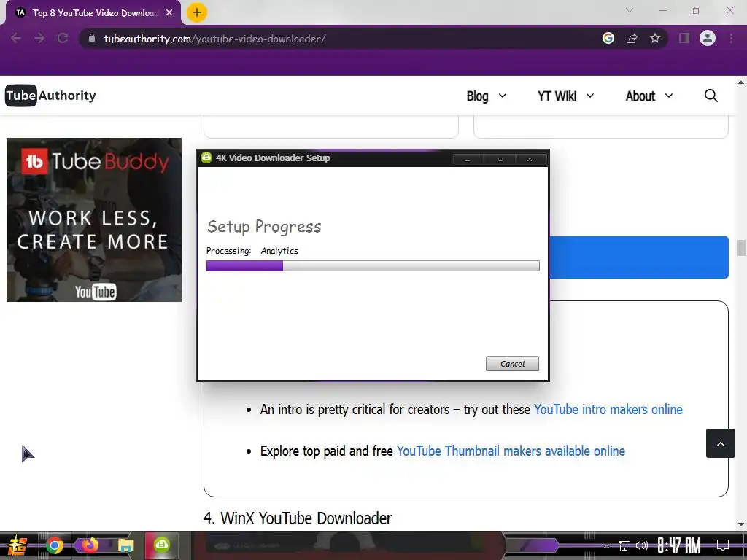
Task: Open the Chrome three-dot menu
Action: click(731, 38)
